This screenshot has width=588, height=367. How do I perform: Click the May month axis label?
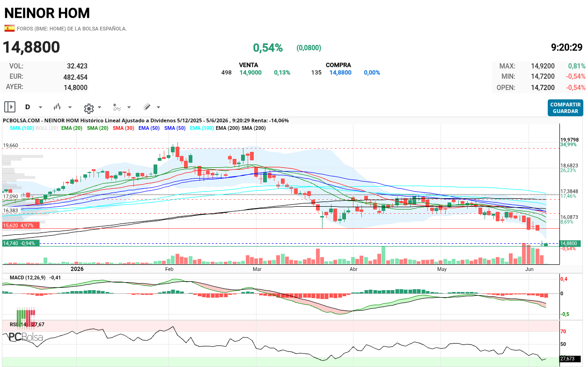pyautogui.click(x=442, y=269)
